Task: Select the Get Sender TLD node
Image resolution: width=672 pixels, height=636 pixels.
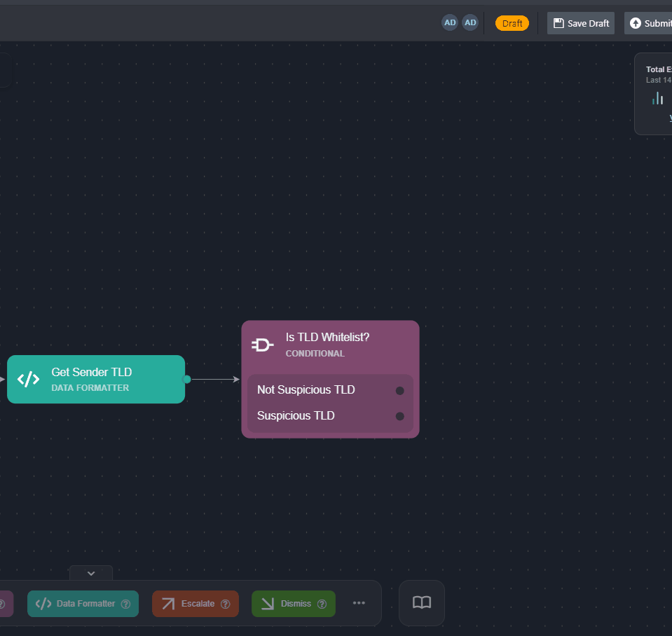Action: click(x=96, y=379)
